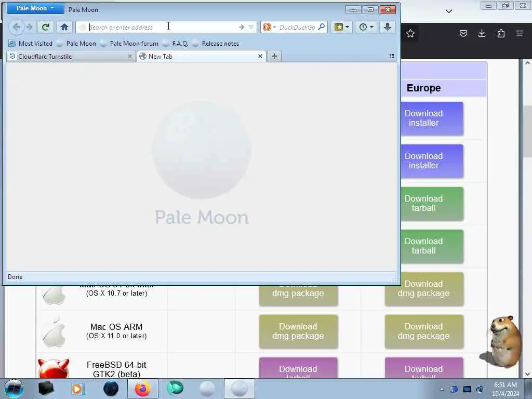
Task: Click the Go arrow in the address bar
Action: coord(241,27)
